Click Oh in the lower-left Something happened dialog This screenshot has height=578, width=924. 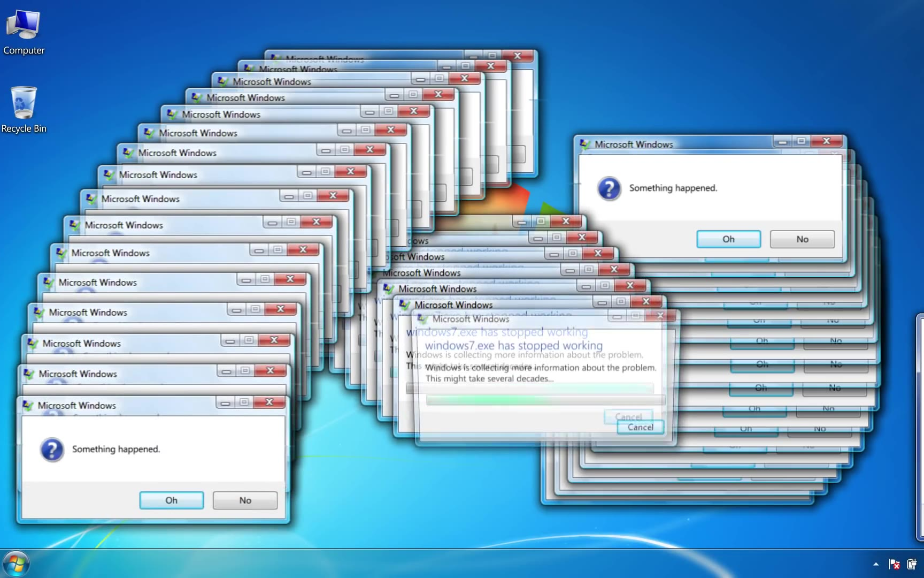point(172,500)
